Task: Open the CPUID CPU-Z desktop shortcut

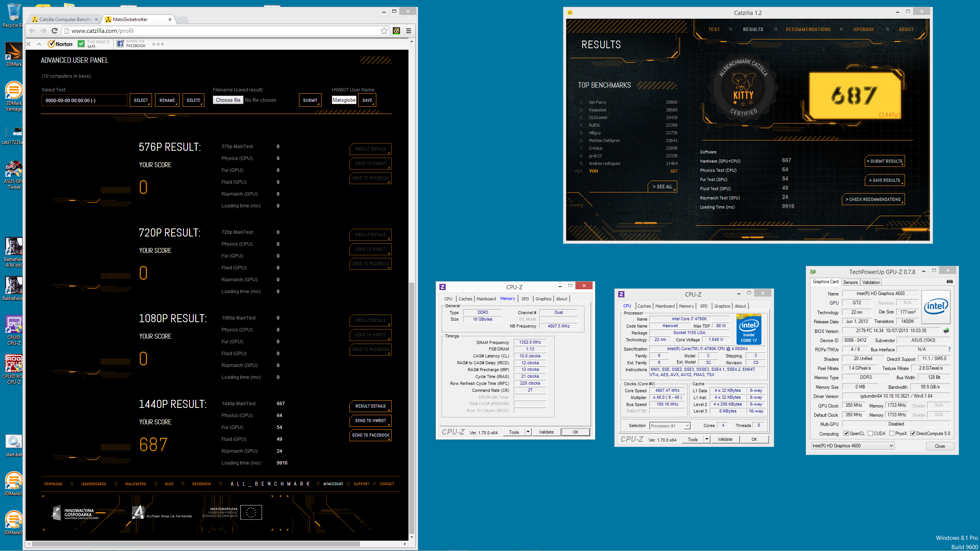Action: tap(13, 330)
